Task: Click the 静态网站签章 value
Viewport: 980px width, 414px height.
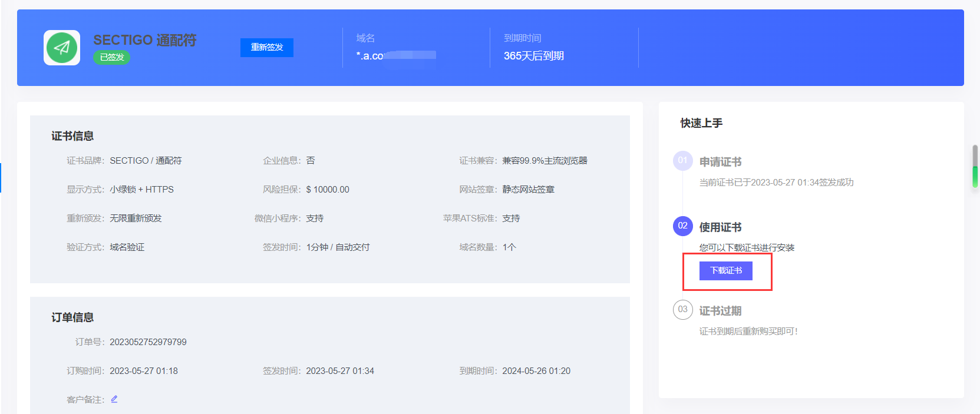Action: click(528, 190)
